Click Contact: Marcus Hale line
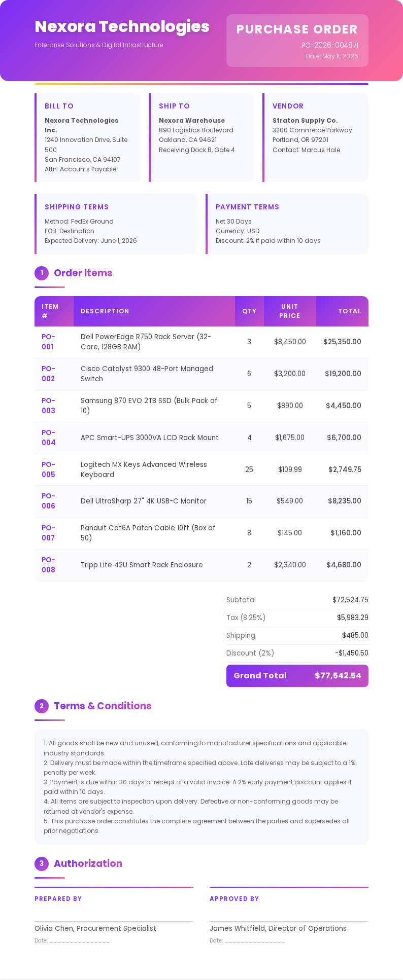 [306, 150]
